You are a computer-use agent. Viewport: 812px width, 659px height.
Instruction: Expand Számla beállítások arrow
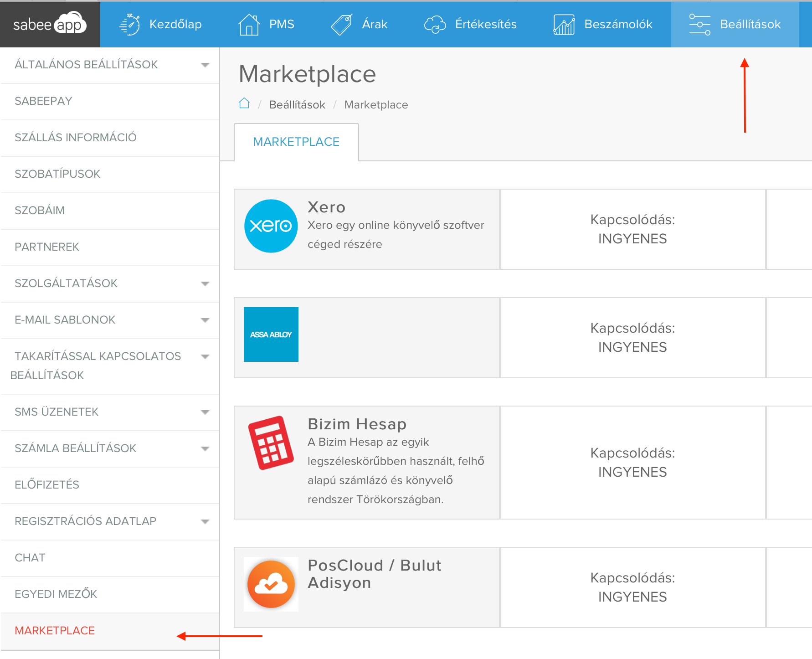pyautogui.click(x=205, y=448)
